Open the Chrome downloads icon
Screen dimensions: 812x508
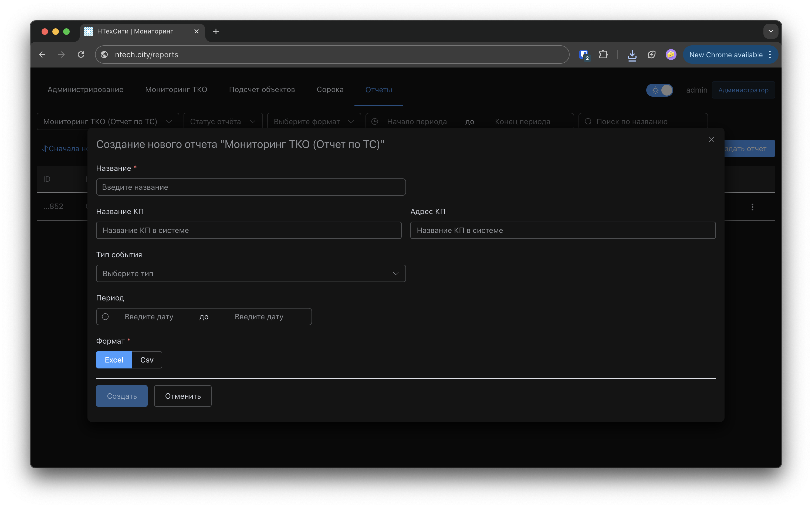(632, 55)
